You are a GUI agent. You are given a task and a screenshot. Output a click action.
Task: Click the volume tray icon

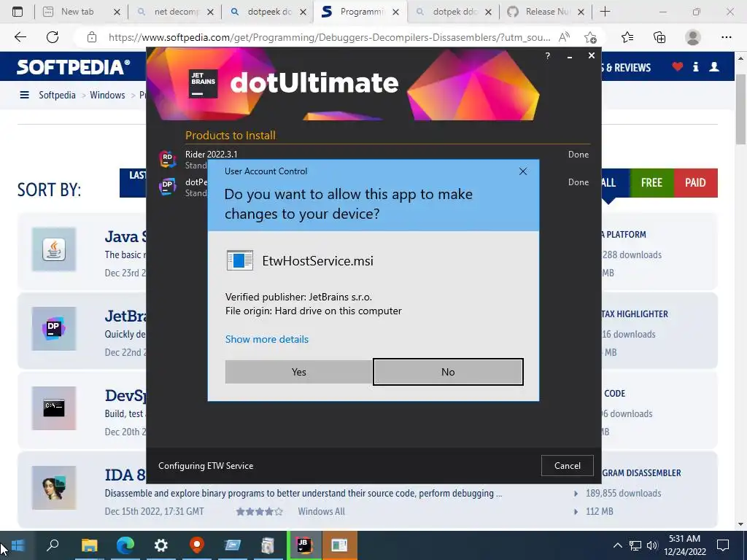(x=652, y=545)
